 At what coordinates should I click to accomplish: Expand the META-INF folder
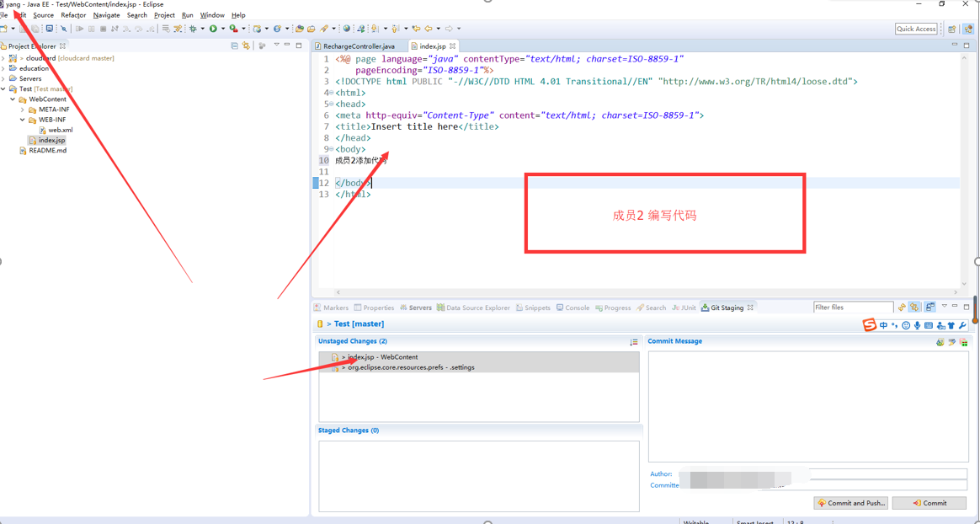pos(23,110)
